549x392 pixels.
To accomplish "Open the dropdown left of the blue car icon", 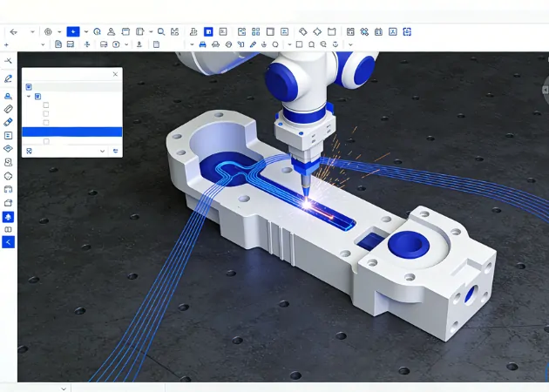I will click(192, 44).
